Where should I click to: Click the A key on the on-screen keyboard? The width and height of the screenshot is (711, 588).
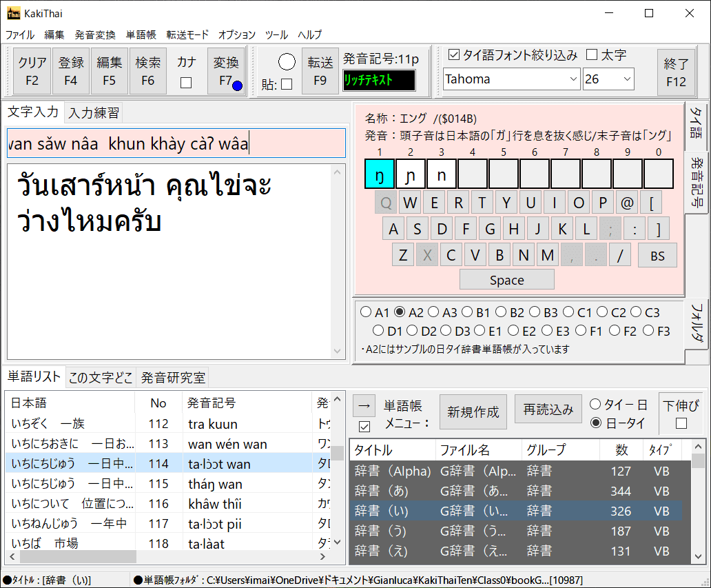393,229
